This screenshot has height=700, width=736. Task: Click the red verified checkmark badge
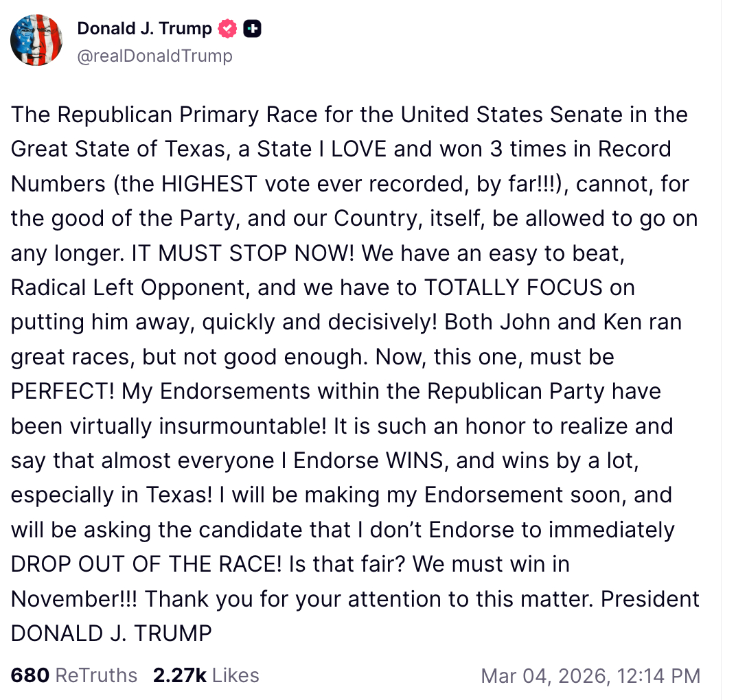pos(227,29)
